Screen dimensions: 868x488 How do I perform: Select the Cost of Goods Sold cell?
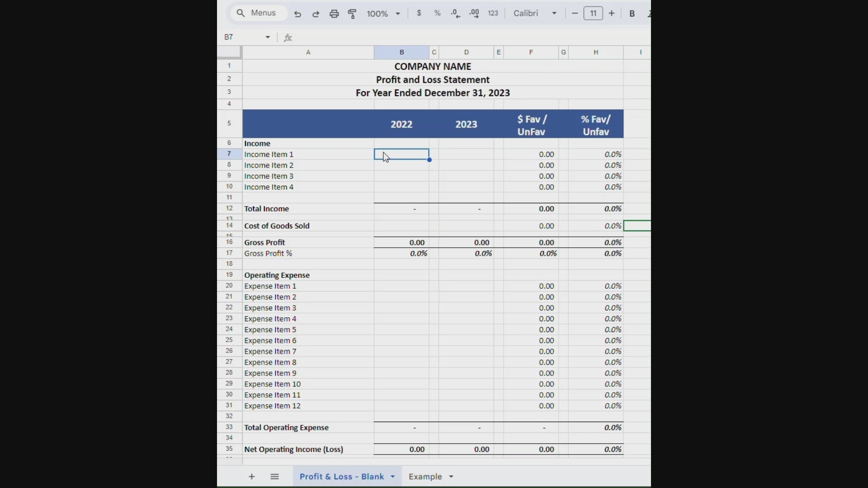tap(308, 225)
